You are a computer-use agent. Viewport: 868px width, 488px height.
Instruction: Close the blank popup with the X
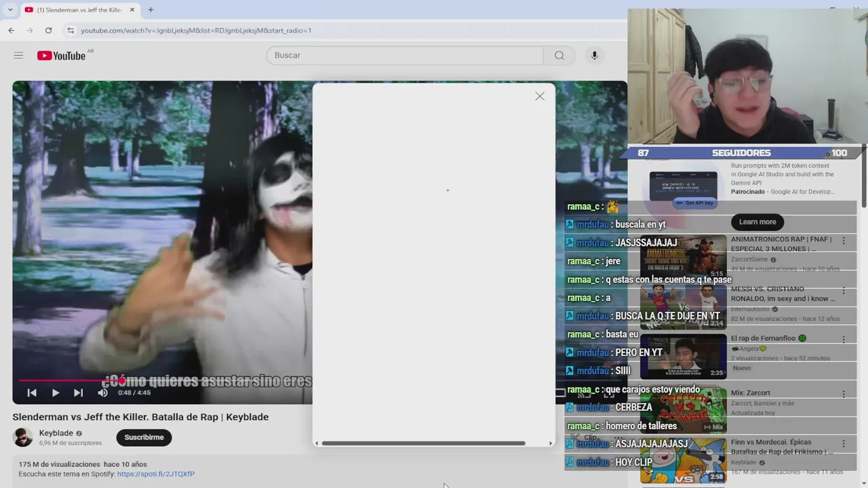pyautogui.click(x=540, y=96)
